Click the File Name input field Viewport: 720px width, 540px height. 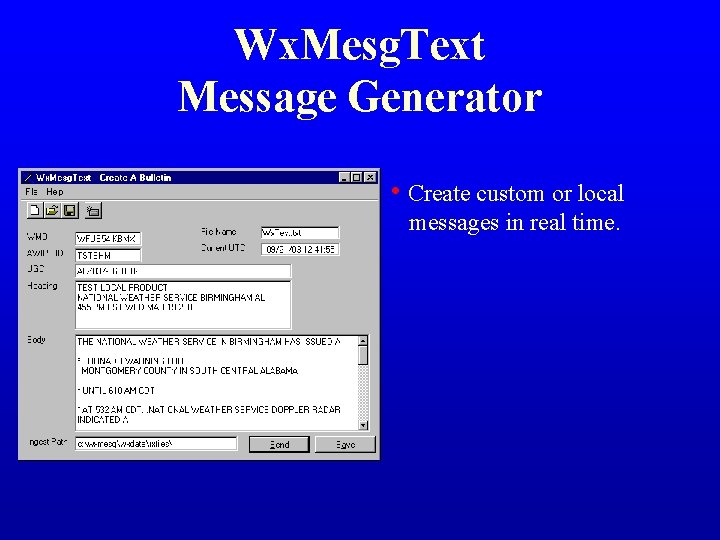pos(300,233)
